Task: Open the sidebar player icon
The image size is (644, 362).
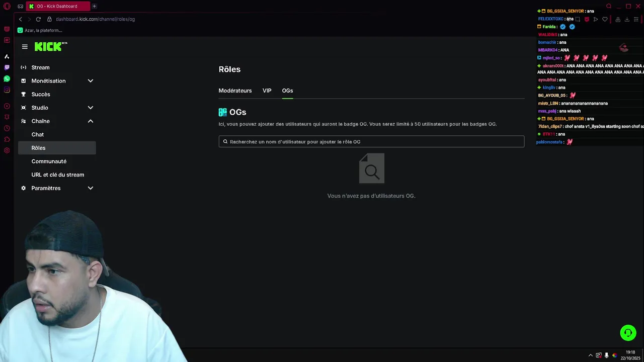Action: [7, 106]
